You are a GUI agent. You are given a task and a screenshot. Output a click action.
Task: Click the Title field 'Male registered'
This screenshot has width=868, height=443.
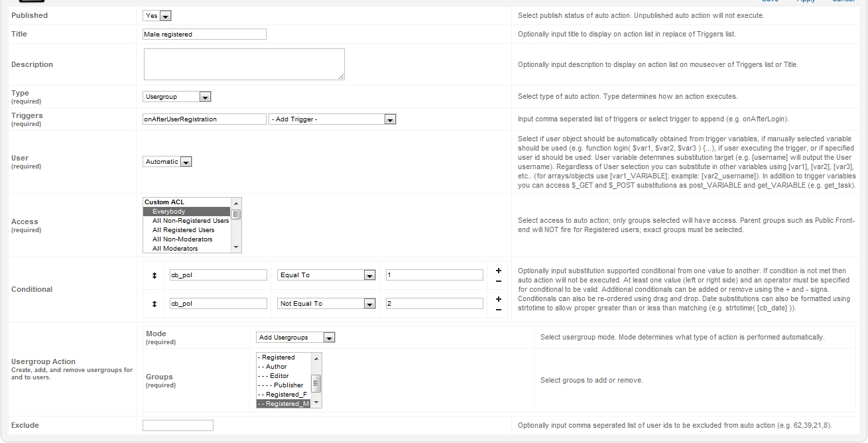pyautogui.click(x=204, y=34)
